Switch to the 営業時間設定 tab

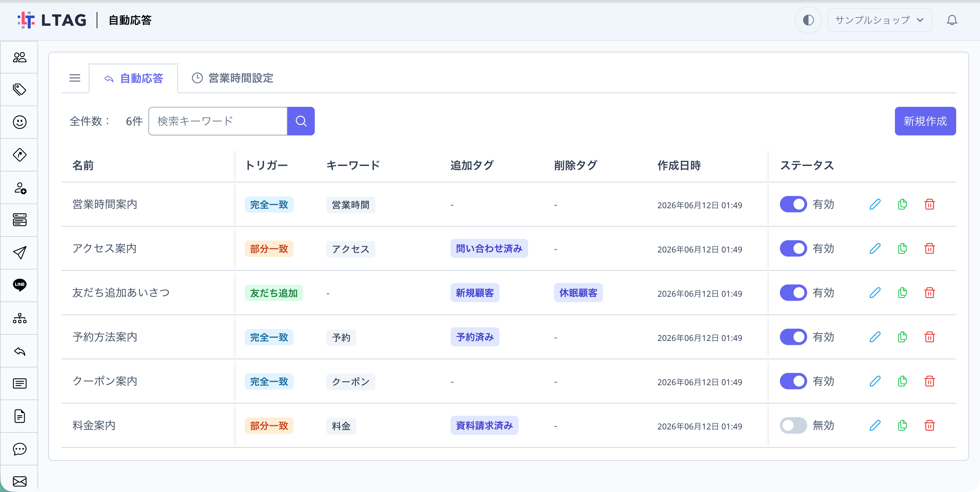point(232,78)
